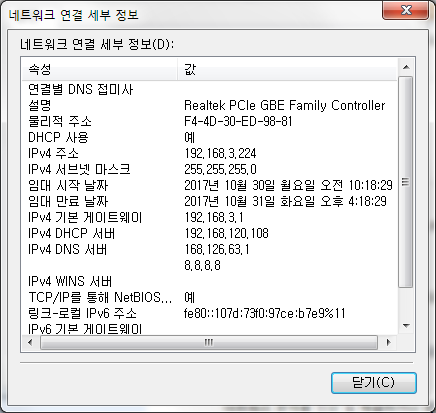Select the IPv4 DHCP 서버 label
The height and width of the screenshot is (413, 436).
coord(72,233)
